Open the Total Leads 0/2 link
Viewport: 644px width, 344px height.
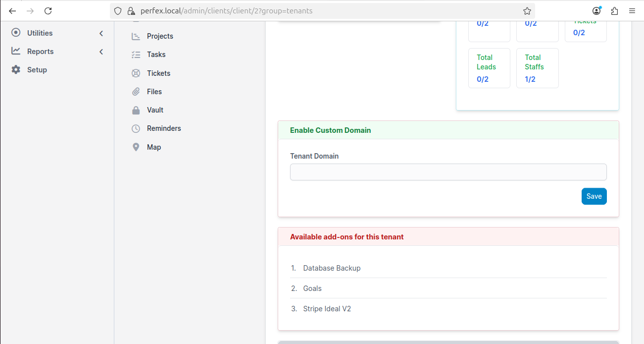(x=483, y=79)
